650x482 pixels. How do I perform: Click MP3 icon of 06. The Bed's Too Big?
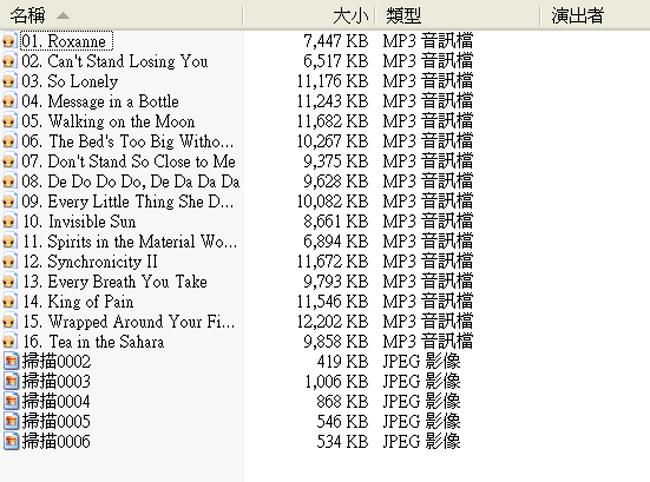coord(10,141)
